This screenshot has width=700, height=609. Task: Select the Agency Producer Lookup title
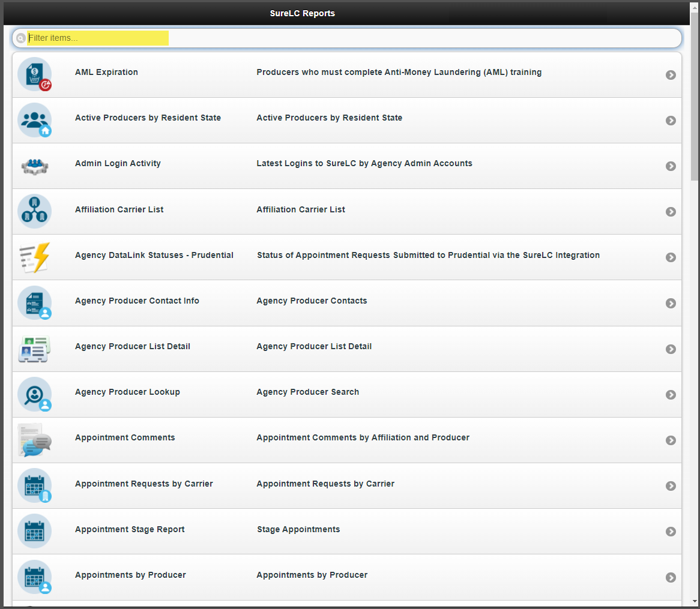point(127,392)
